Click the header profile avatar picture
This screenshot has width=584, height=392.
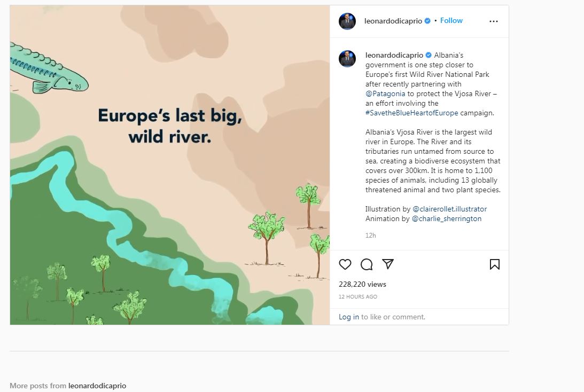coord(347,21)
